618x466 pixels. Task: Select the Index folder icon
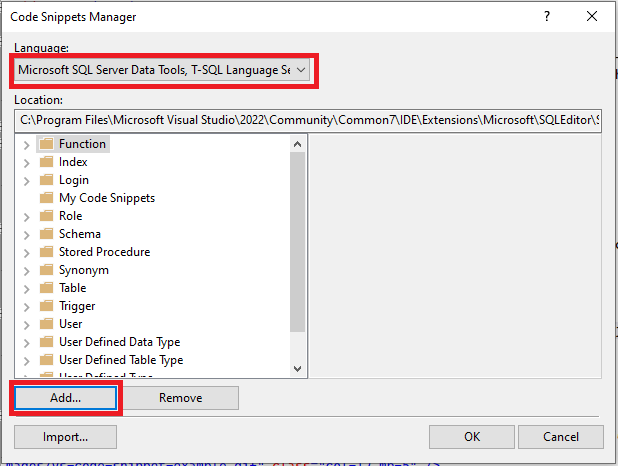point(47,162)
